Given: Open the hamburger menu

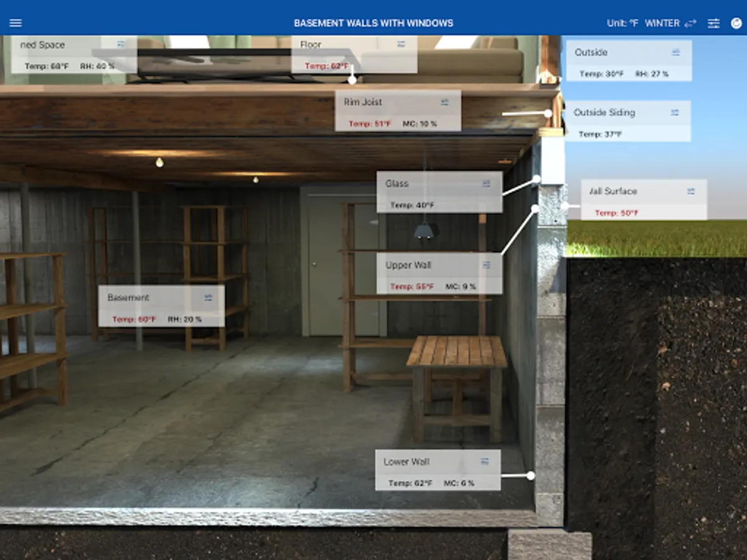Looking at the screenshot, I should click(x=16, y=23).
